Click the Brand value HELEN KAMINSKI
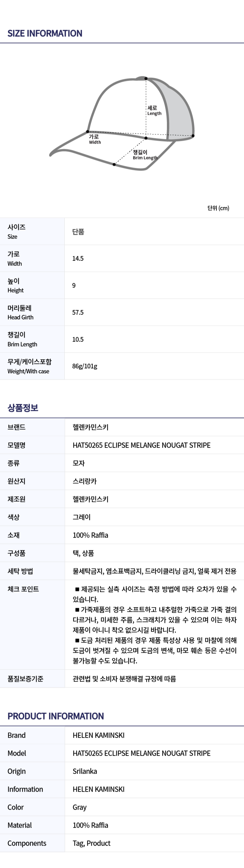Screen dimensions: 244x868 (x=98, y=735)
